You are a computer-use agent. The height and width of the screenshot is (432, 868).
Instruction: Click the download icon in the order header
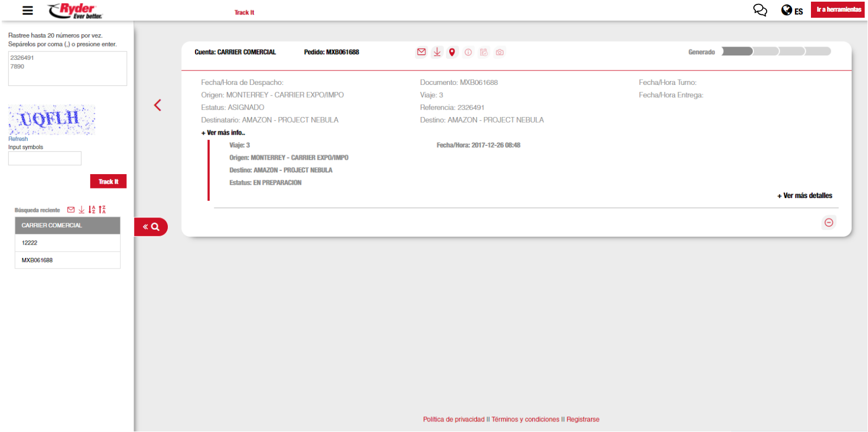[x=436, y=52]
